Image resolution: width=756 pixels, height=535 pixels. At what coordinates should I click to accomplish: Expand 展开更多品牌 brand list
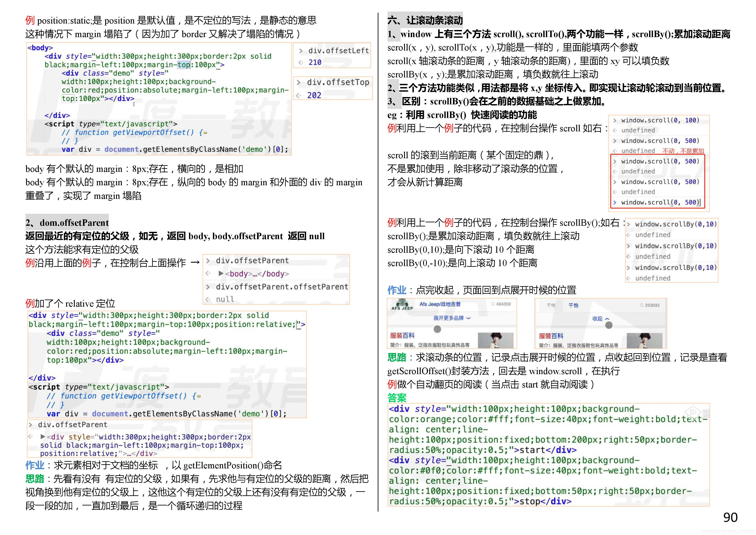[452, 318]
